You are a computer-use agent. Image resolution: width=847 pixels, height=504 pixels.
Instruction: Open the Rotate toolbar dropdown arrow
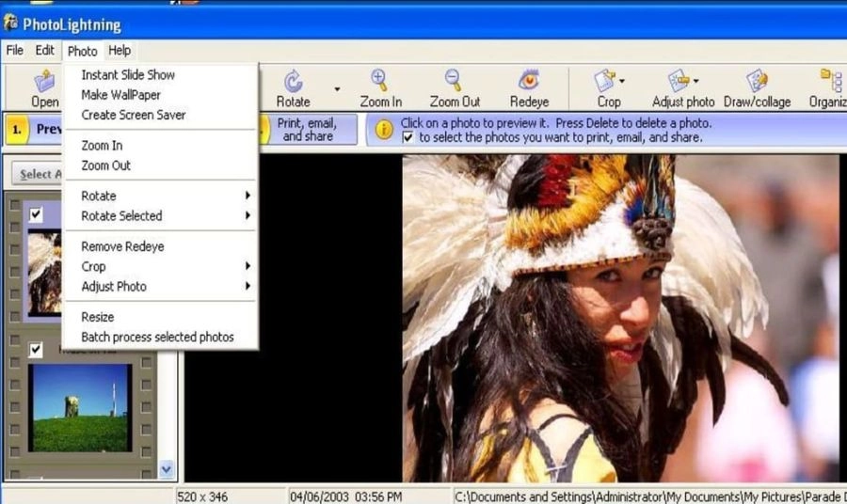(337, 89)
